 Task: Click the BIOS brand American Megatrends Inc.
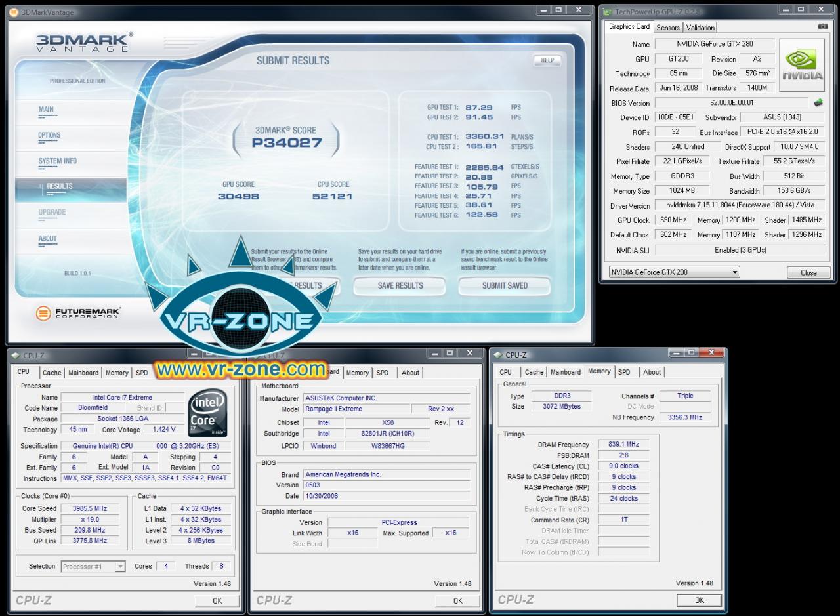pyautogui.click(x=387, y=474)
